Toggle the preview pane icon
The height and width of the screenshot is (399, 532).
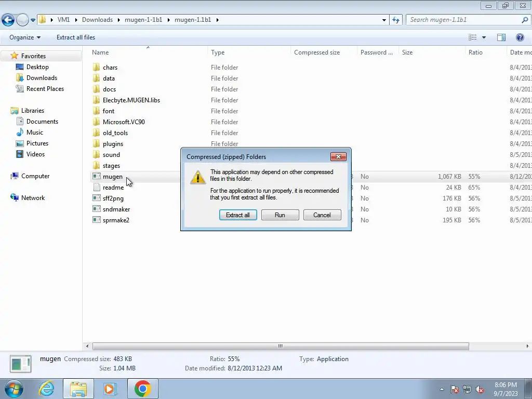coord(501,37)
